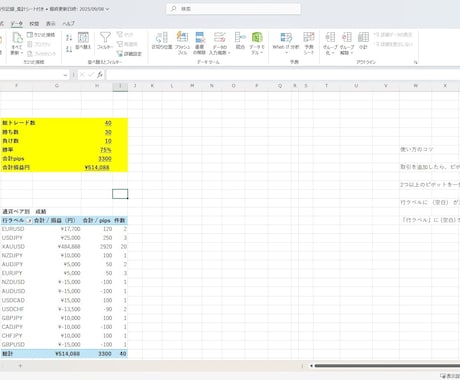Expand the Name Box dropdown arrow
This screenshot has height=380, width=460.
point(65,75)
